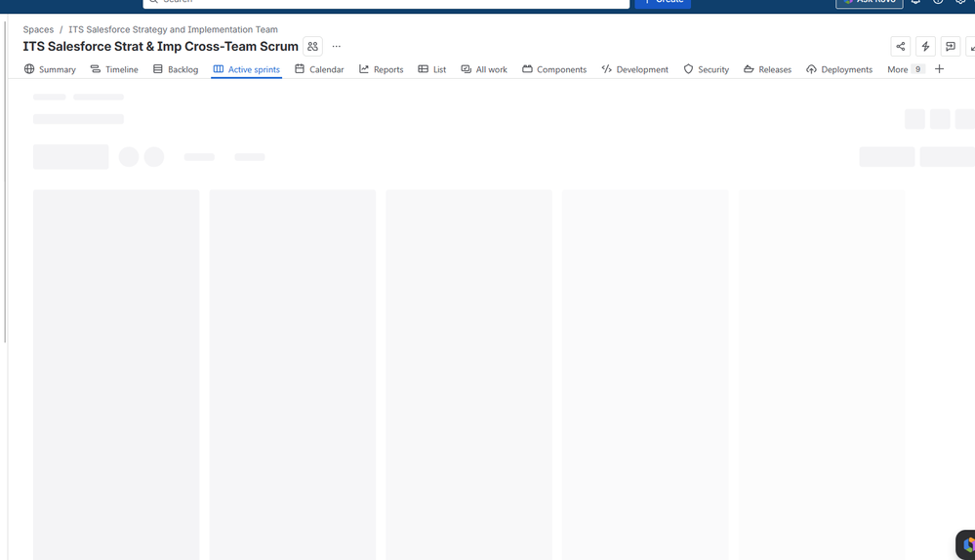
Task: Click the Spaces breadcrumb link
Action: (38, 30)
